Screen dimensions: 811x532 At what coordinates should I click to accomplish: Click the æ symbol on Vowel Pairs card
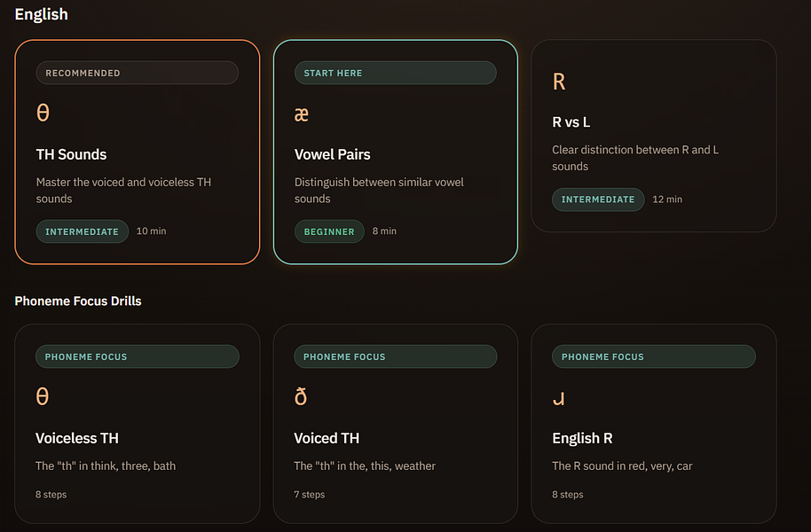click(302, 114)
